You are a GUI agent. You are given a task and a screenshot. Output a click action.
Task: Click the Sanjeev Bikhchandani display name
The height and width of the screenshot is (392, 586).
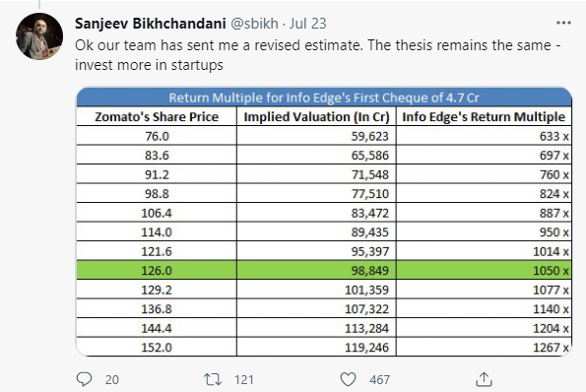(x=151, y=24)
